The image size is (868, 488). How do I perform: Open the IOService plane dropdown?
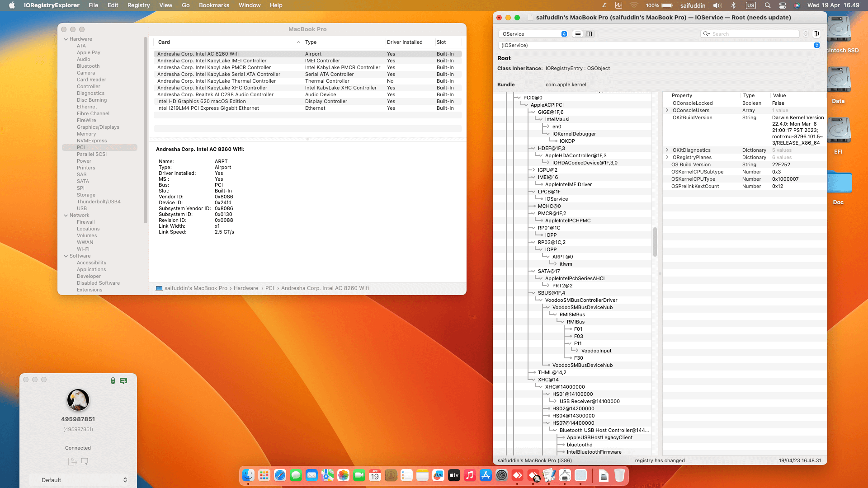(533, 34)
